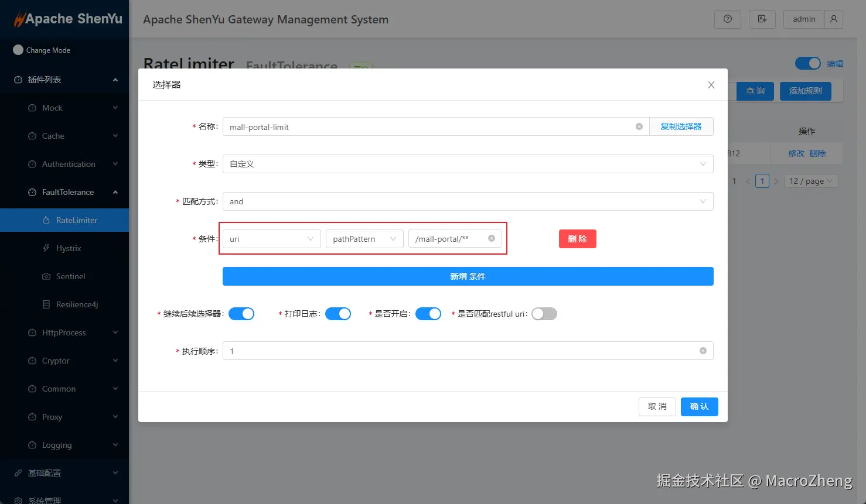Open the help question-mark icon in header
The width and height of the screenshot is (866, 504).
728,19
